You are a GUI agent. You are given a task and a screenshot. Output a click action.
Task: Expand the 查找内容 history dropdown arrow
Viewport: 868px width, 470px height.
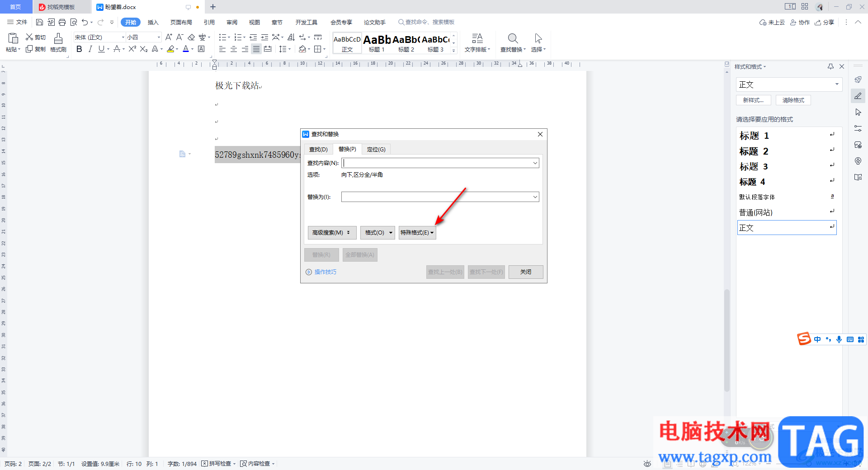pyautogui.click(x=535, y=163)
